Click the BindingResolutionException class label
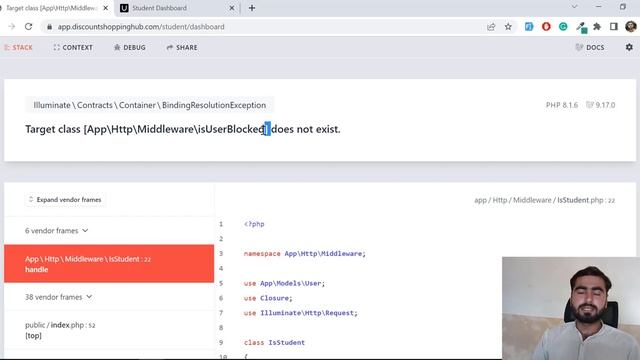 point(149,105)
